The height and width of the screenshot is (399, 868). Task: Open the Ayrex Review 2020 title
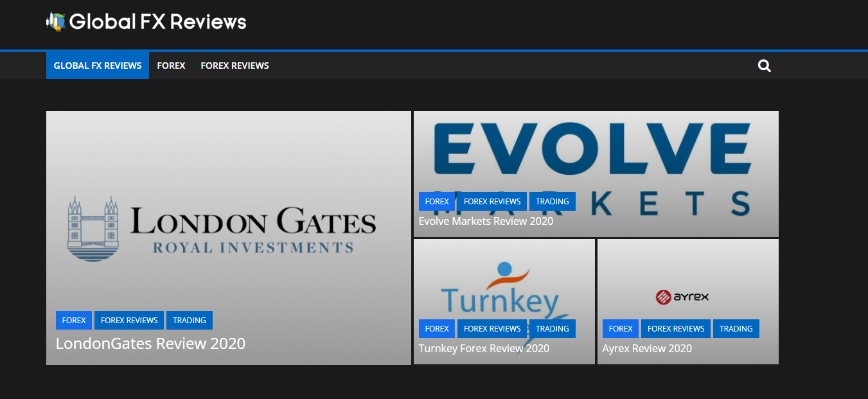(x=647, y=348)
